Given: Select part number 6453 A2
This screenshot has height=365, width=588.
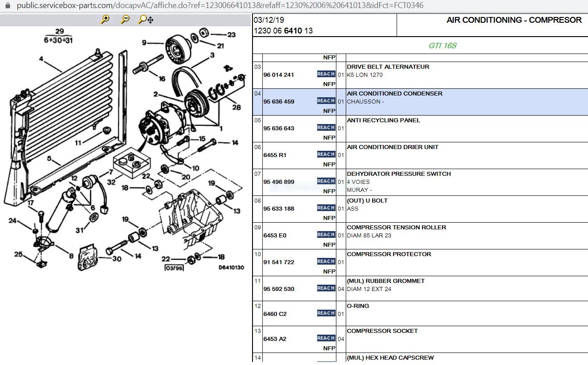Looking at the screenshot, I should click(275, 339).
